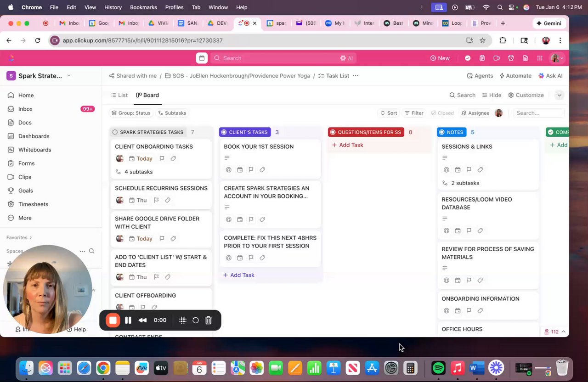
Task: Click the ClickUp global Search bar
Action: pyautogui.click(x=283, y=58)
